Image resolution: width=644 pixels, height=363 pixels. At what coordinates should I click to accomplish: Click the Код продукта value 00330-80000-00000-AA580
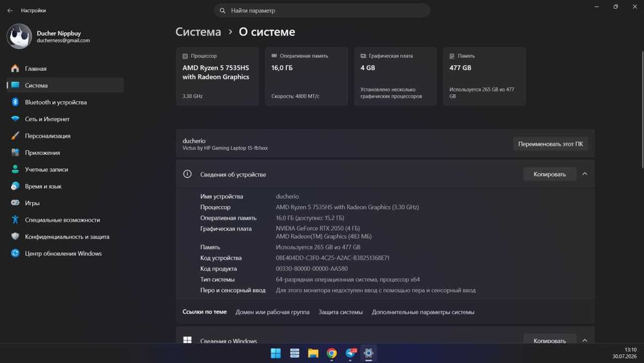point(312,268)
